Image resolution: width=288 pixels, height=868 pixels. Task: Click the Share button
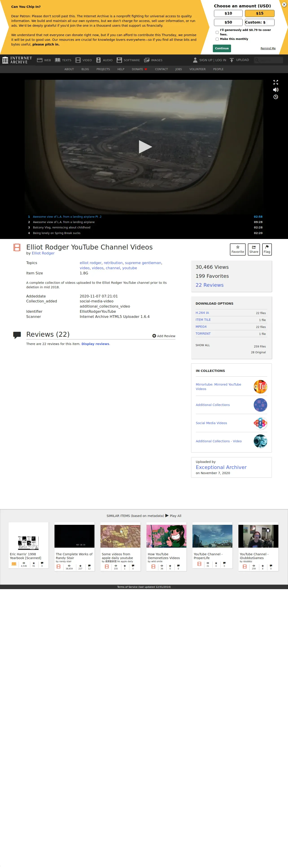(254, 249)
